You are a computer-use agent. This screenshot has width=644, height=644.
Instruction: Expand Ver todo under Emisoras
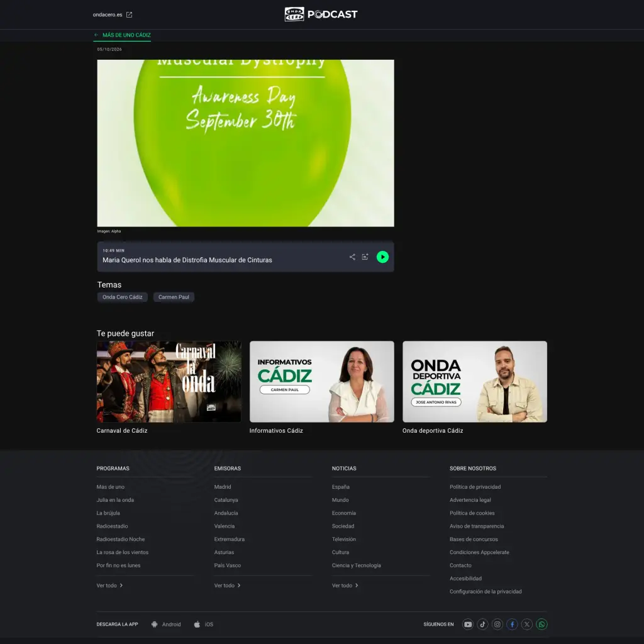tap(228, 586)
